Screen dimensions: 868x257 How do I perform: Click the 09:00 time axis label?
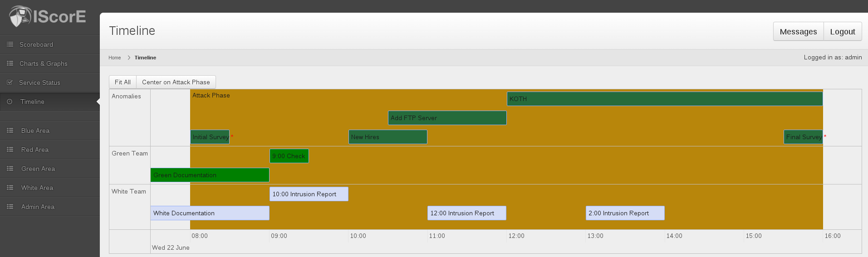279,236
